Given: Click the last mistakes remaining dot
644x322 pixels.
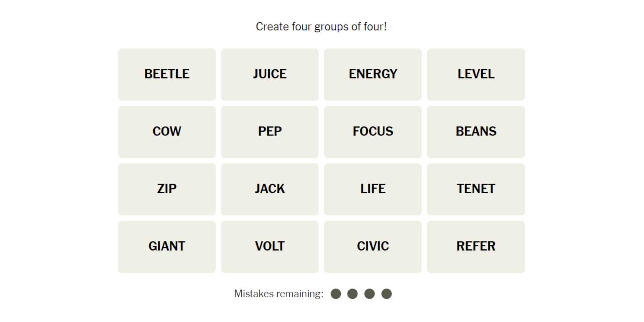Looking at the screenshot, I should [386, 294].
